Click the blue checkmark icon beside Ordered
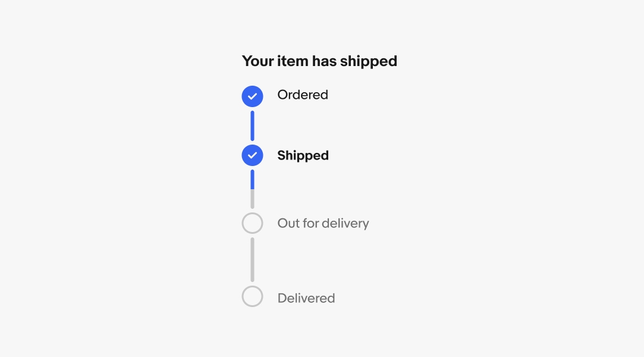This screenshot has height=357, width=644. (x=252, y=96)
